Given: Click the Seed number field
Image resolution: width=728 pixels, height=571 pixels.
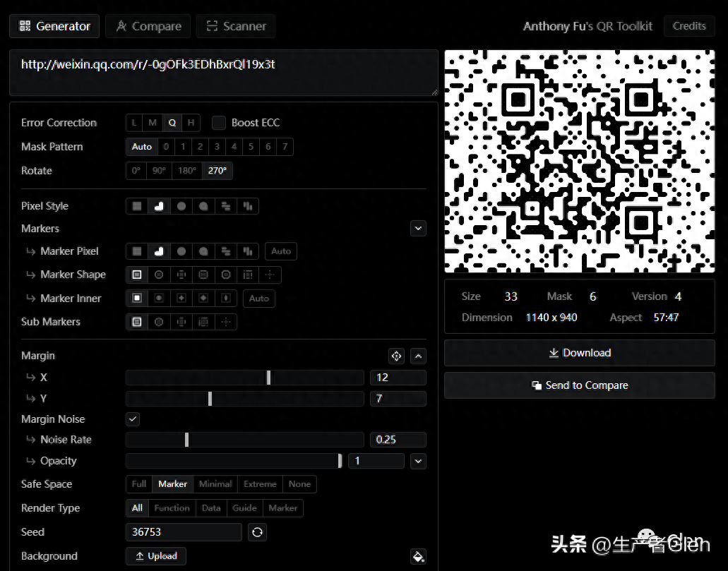Looking at the screenshot, I should (184, 532).
